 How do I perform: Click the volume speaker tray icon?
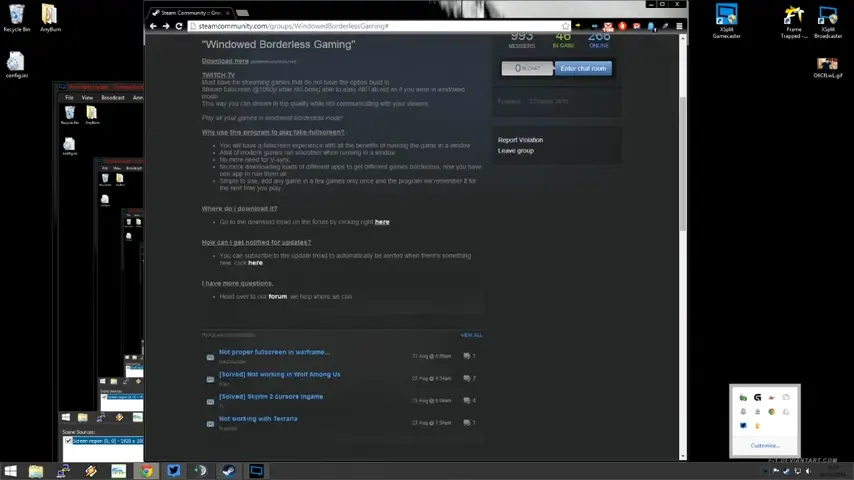pos(808,471)
